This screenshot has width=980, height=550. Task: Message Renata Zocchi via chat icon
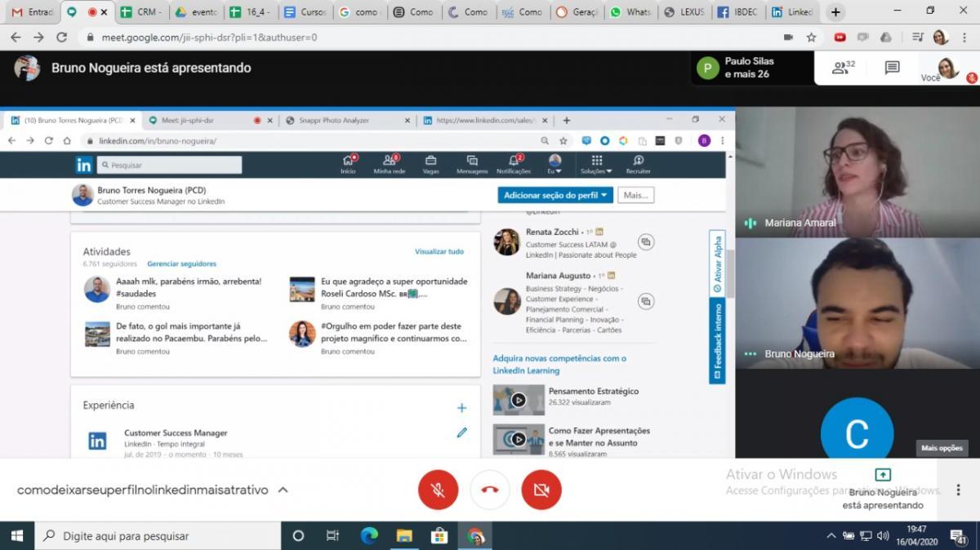[646, 242]
